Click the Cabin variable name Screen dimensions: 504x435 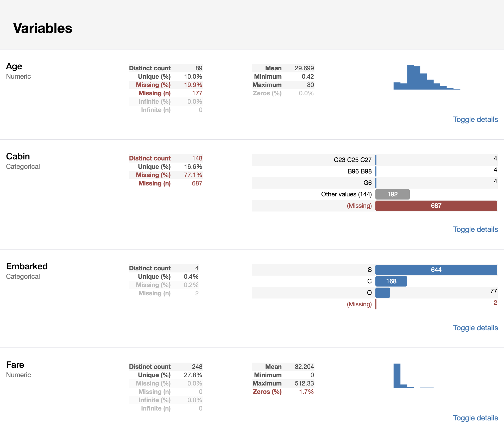click(18, 157)
